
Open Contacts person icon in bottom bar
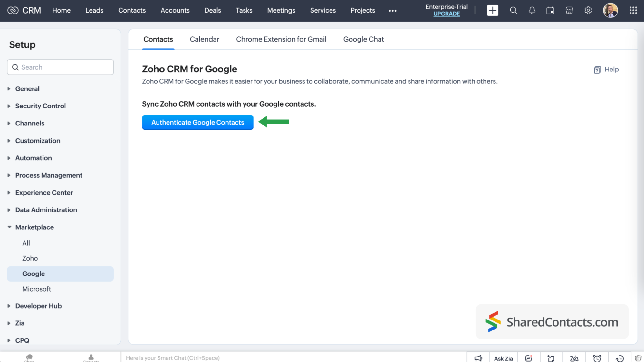click(91, 357)
